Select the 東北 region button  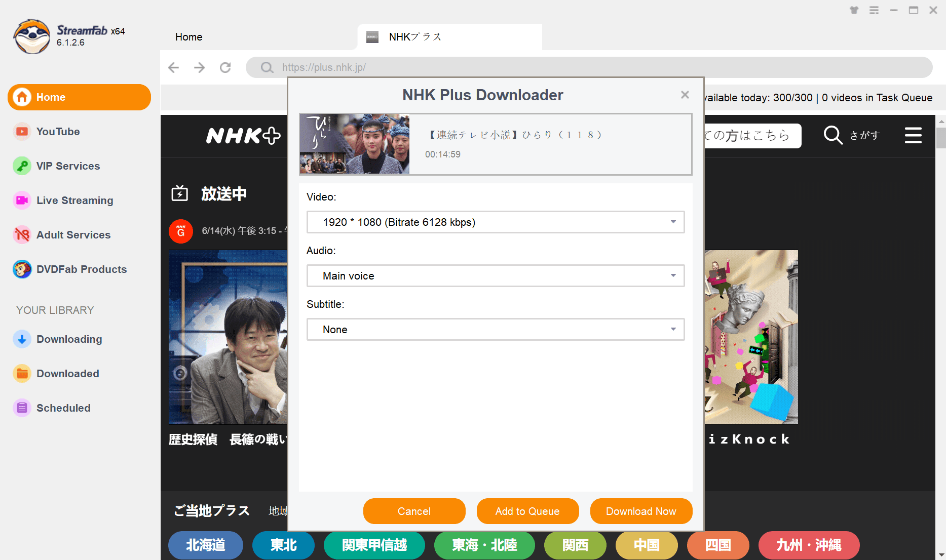pos(283,545)
